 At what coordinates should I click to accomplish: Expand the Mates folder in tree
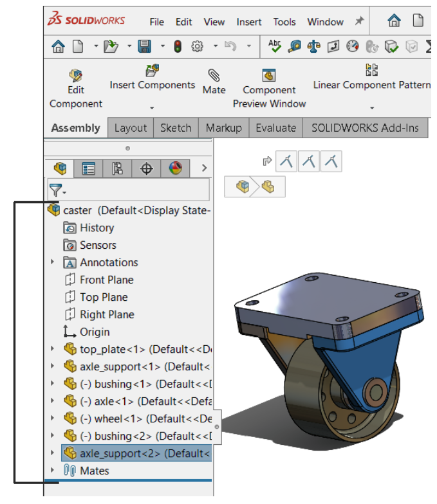click(x=53, y=471)
